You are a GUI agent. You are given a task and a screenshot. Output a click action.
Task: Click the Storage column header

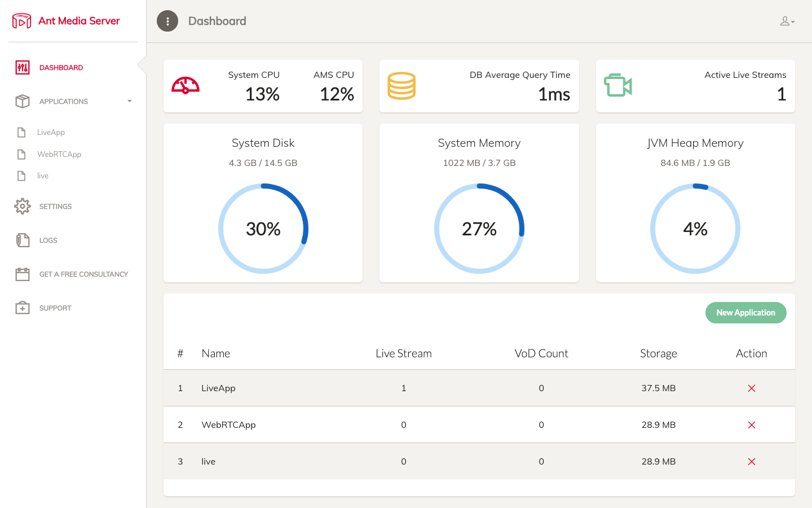659,353
